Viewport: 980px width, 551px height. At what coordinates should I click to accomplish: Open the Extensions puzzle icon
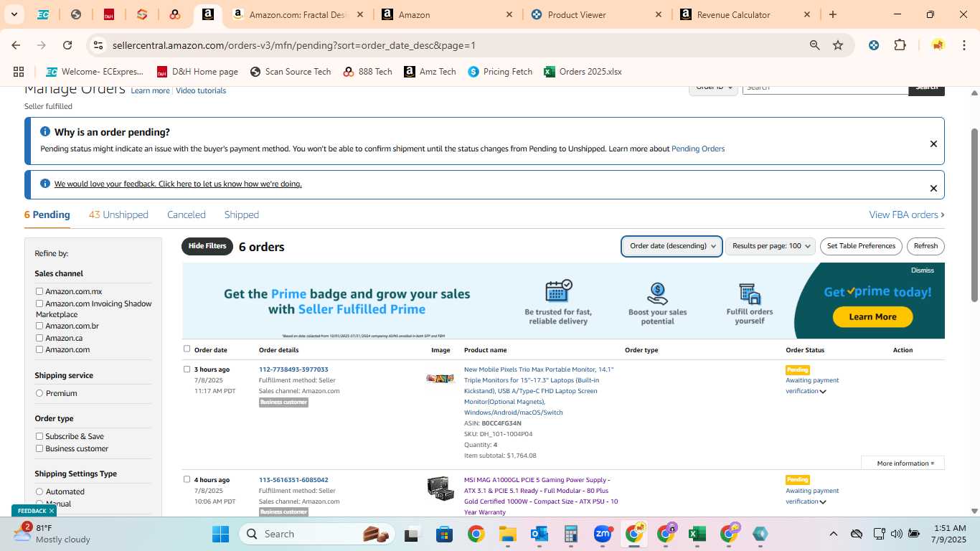pyautogui.click(x=900, y=45)
